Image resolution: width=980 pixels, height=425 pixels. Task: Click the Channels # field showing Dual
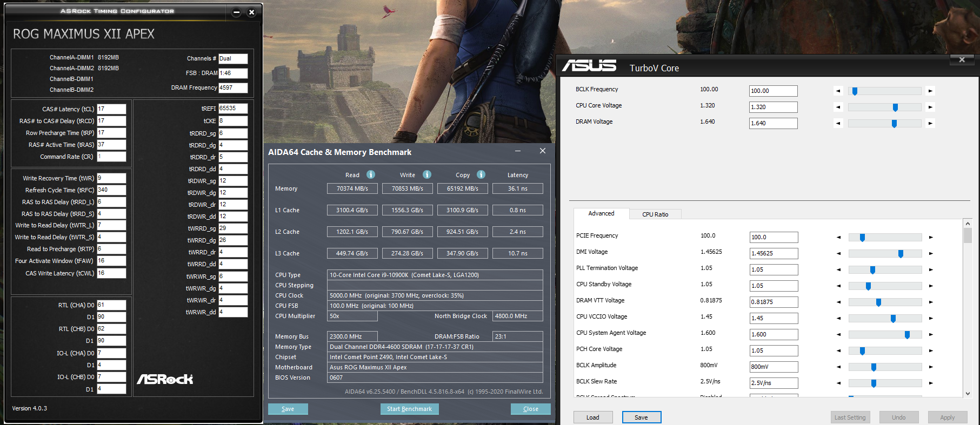click(233, 59)
